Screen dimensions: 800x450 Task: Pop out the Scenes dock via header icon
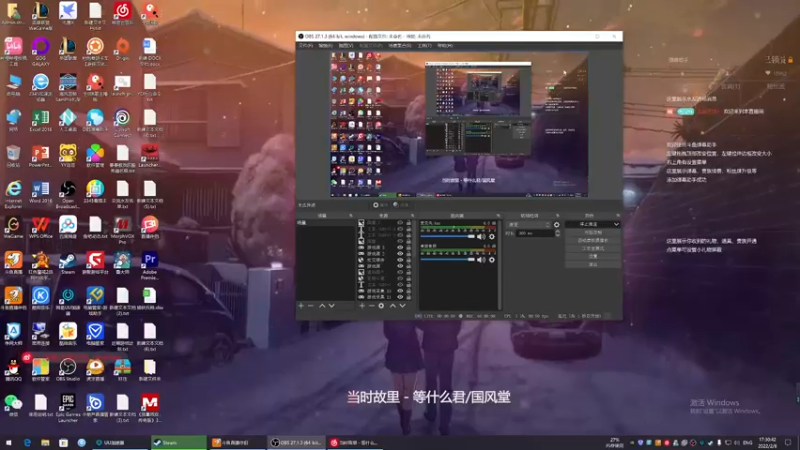tap(351, 216)
